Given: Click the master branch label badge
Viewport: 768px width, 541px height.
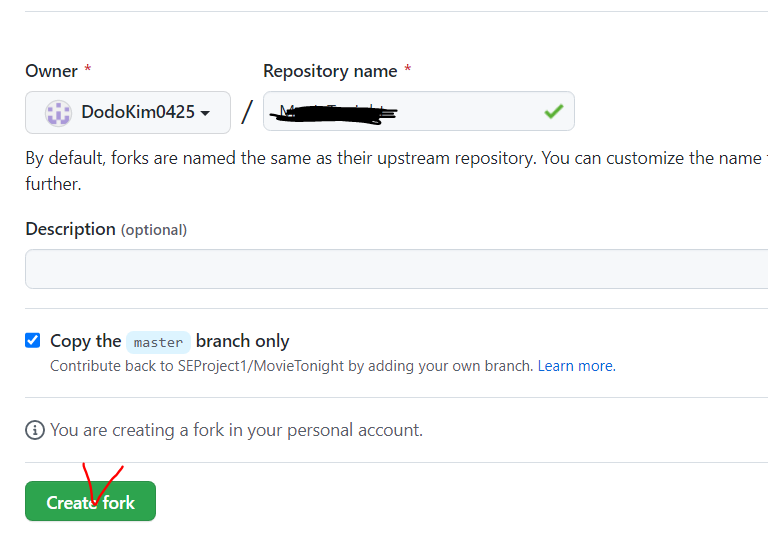Looking at the screenshot, I should [158, 342].
